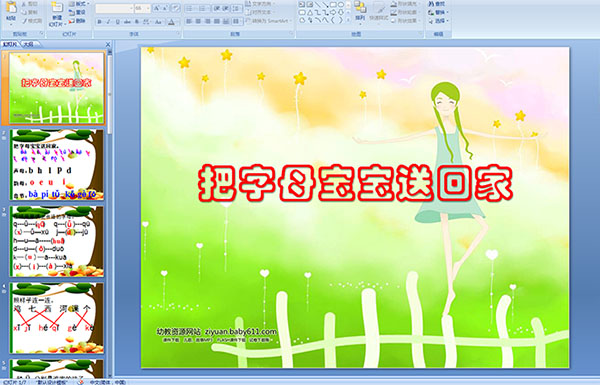Select slide 2 thumbnail
600x385 pixels.
point(57,165)
